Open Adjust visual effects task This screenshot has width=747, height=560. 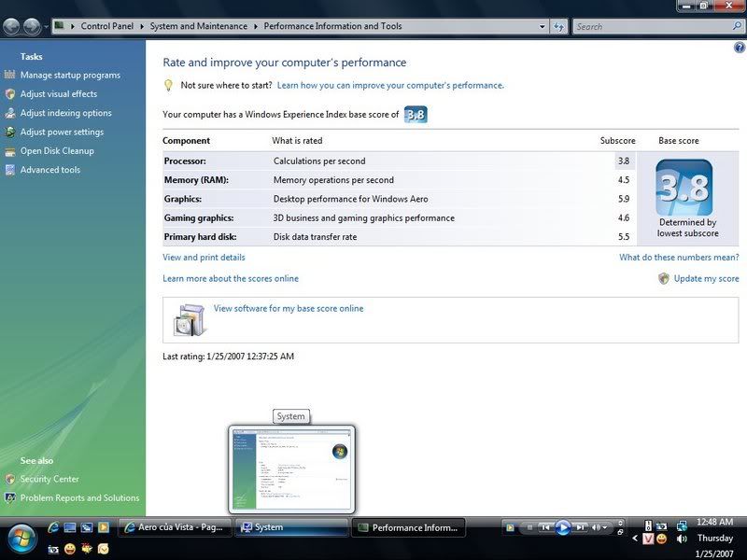pos(59,94)
